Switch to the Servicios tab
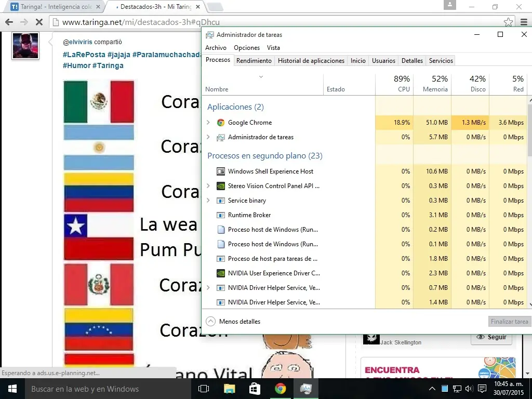 point(441,61)
